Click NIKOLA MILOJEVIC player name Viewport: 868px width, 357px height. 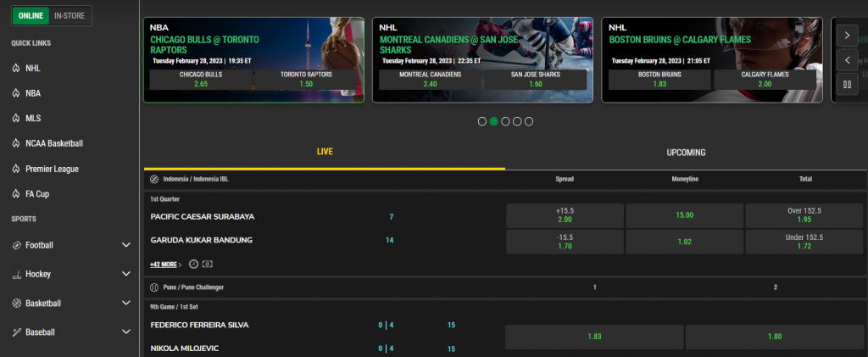click(x=184, y=349)
